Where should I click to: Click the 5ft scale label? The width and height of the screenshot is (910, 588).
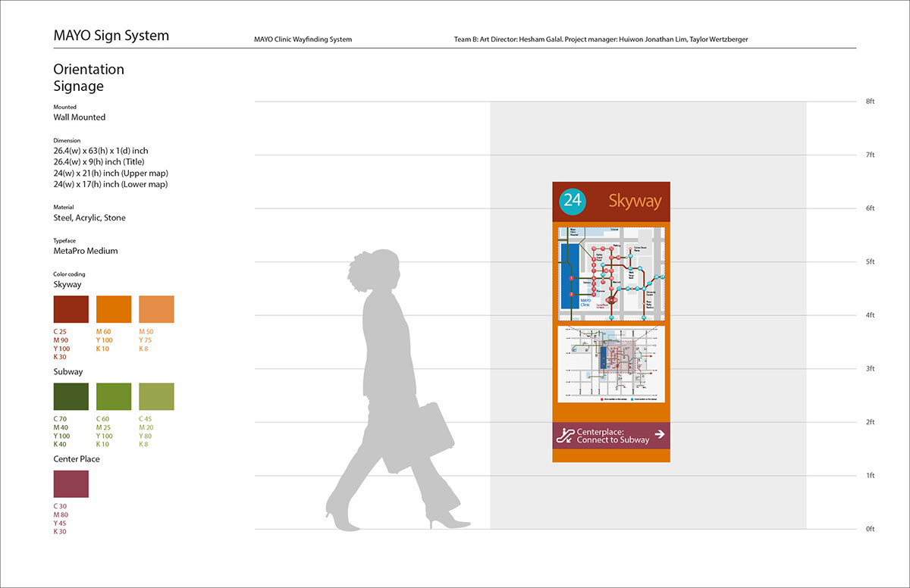[871, 261]
